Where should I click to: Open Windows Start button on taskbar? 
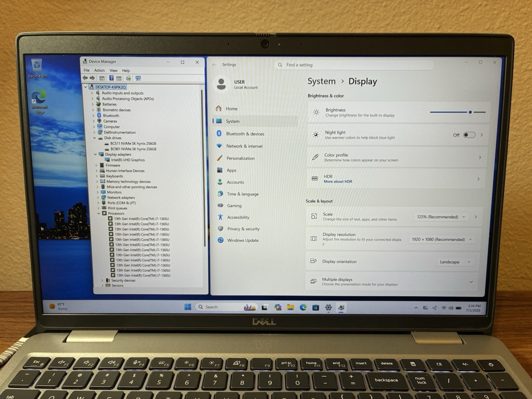pyautogui.click(x=188, y=307)
